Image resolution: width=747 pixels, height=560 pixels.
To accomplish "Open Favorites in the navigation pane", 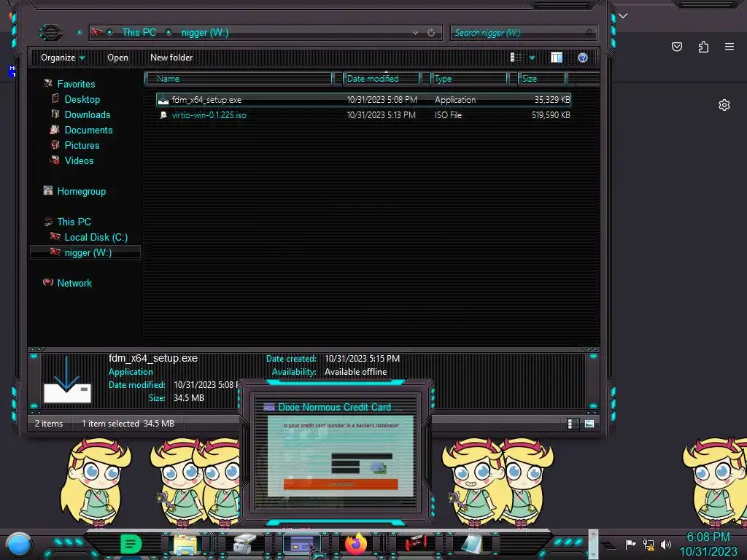I will 76,84.
